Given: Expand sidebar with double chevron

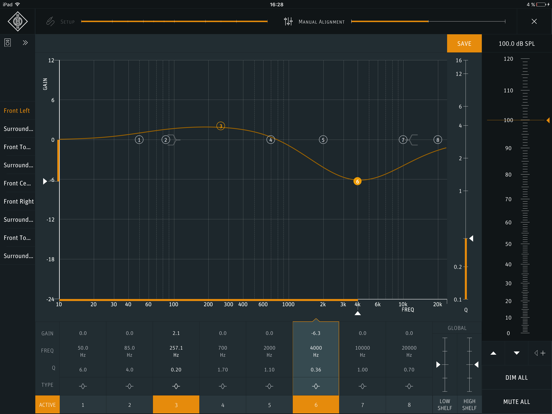Looking at the screenshot, I should [25, 43].
